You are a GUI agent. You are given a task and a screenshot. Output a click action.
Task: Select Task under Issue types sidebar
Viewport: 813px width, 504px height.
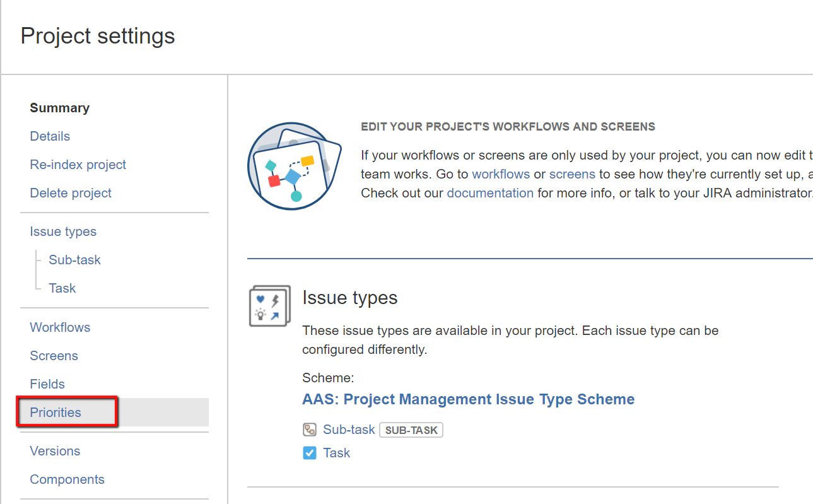(62, 288)
